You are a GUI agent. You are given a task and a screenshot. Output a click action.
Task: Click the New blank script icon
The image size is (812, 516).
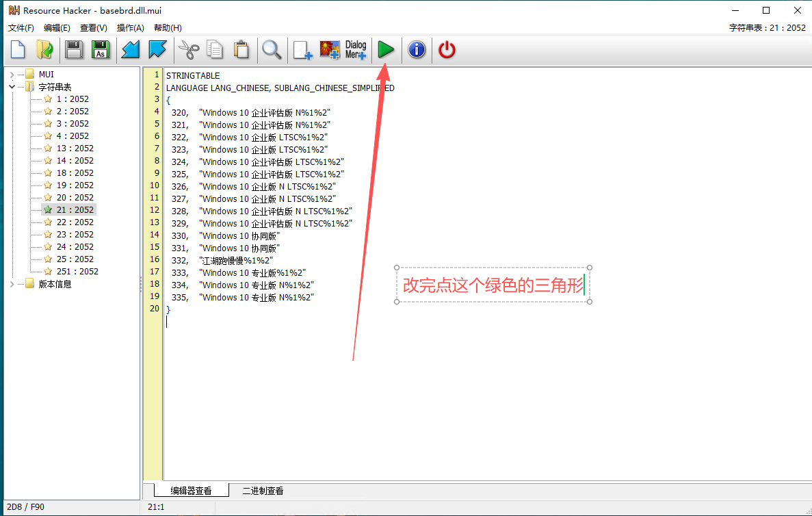point(18,50)
